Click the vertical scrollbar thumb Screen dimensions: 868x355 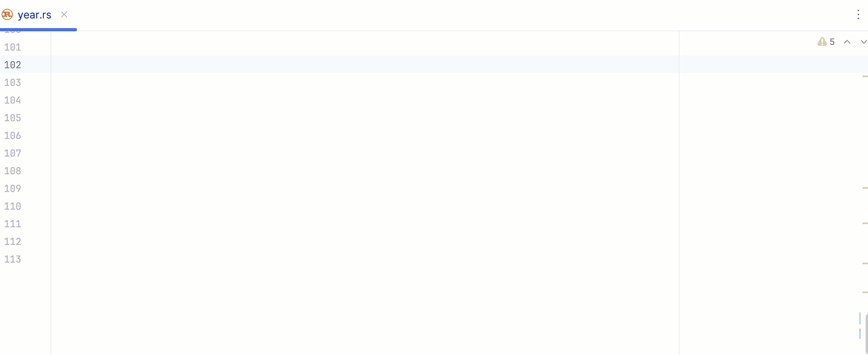pos(866,334)
